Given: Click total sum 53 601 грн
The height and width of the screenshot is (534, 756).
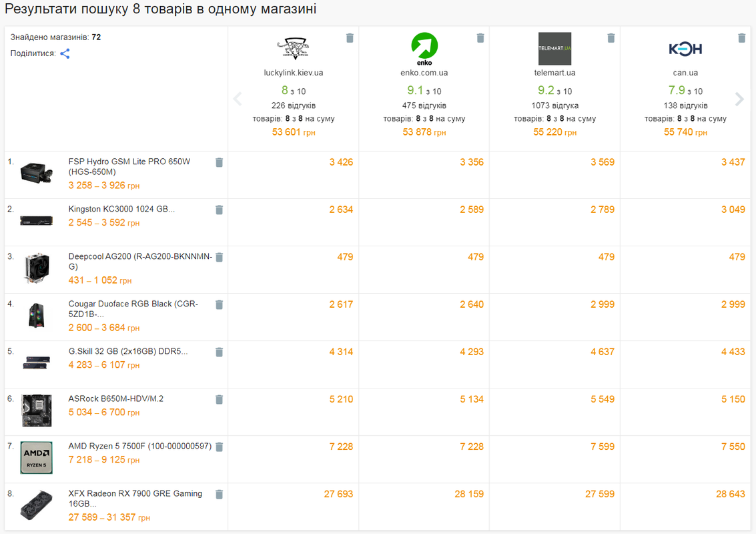Looking at the screenshot, I should pyautogui.click(x=293, y=132).
